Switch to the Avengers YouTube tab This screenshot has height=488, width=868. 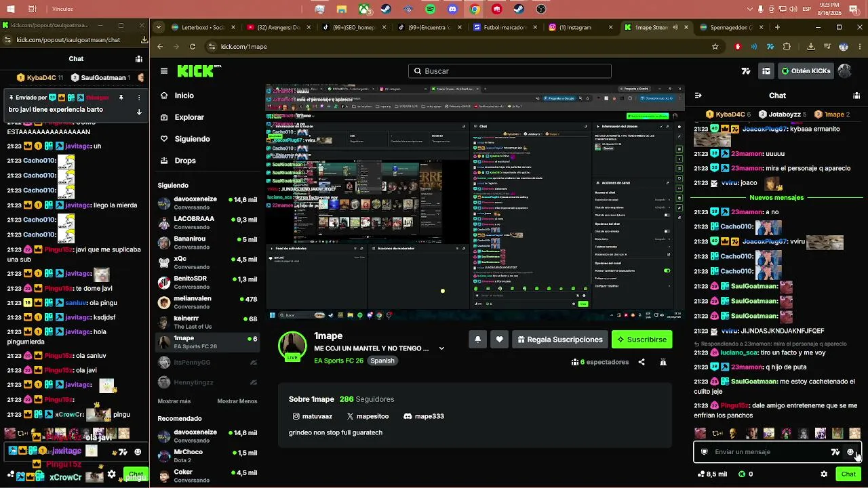click(278, 28)
